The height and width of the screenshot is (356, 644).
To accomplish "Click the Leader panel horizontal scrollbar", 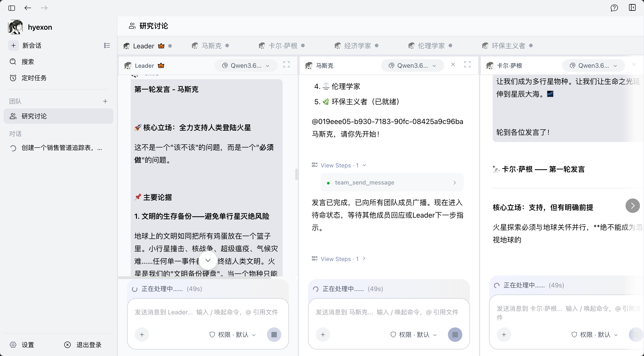I will coord(195,278).
